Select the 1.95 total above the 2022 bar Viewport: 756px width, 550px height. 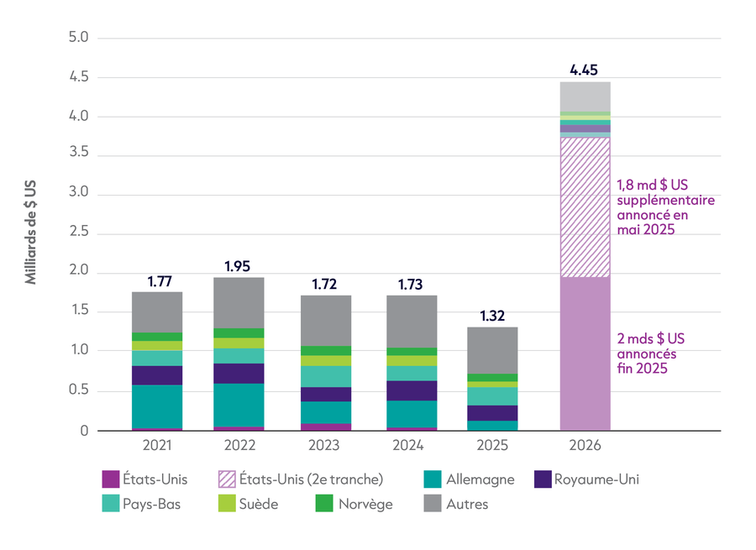pyautogui.click(x=237, y=266)
